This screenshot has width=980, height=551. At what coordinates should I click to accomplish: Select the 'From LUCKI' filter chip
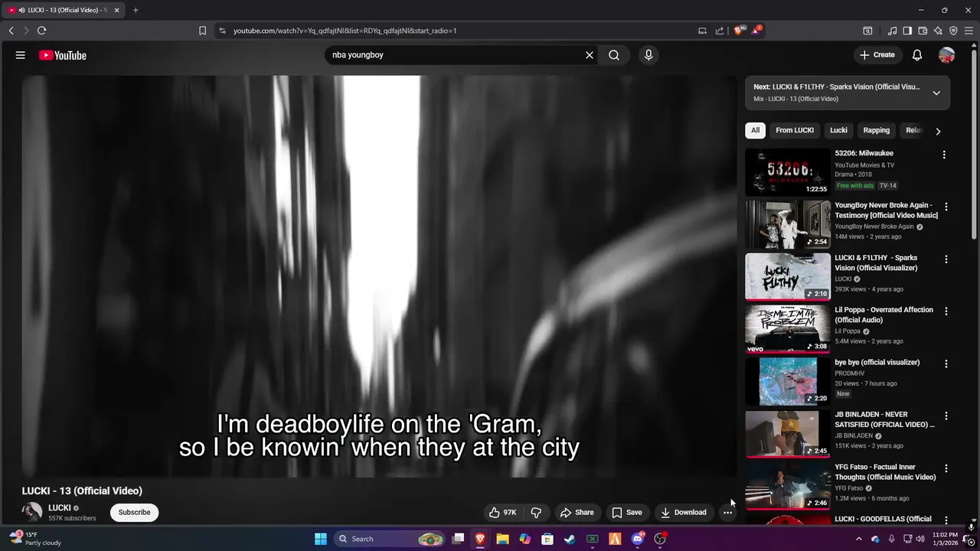click(x=795, y=130)
